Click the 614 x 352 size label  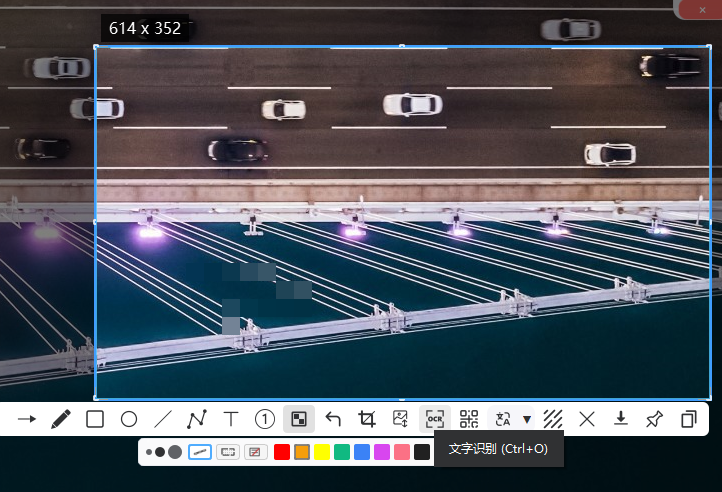tap(145, 28)
